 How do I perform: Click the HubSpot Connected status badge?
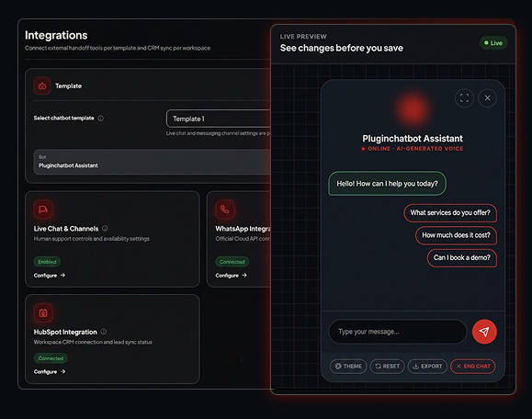click(51, 358)
